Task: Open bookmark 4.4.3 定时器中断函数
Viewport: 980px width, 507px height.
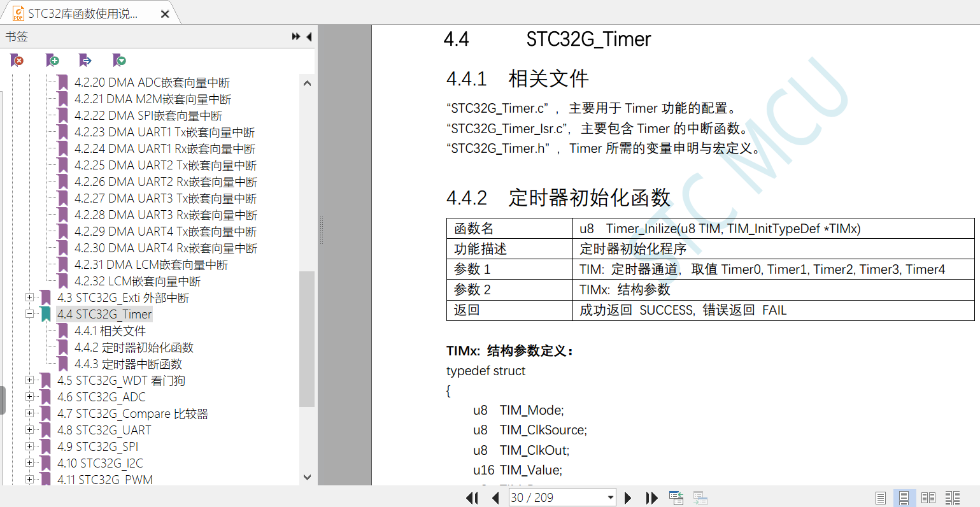Action: [x=128, y=364]
